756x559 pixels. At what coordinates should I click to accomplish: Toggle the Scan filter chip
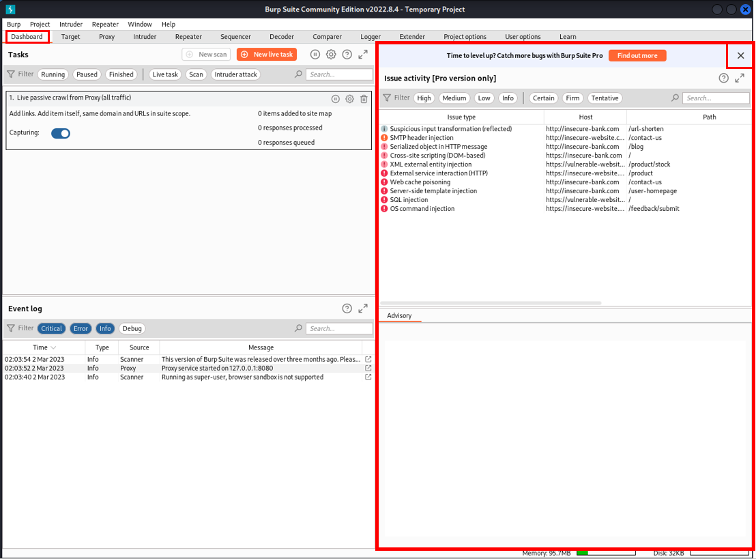[196, 74]
